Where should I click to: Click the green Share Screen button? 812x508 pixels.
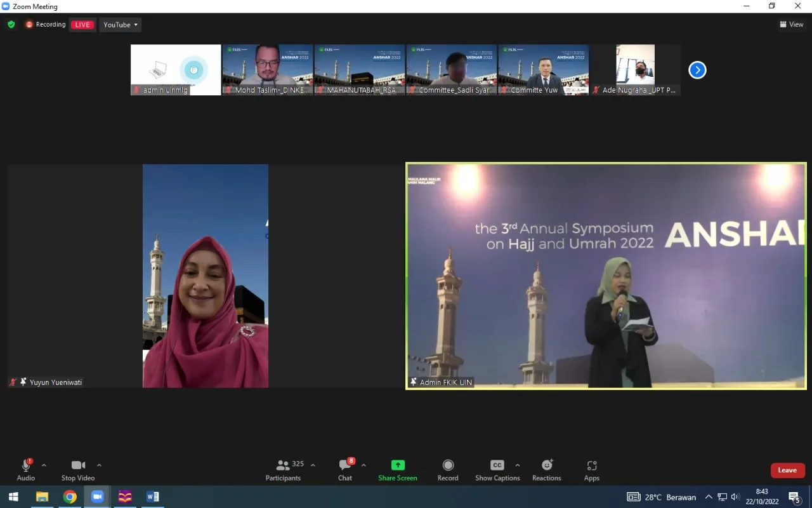pos(398,470)
